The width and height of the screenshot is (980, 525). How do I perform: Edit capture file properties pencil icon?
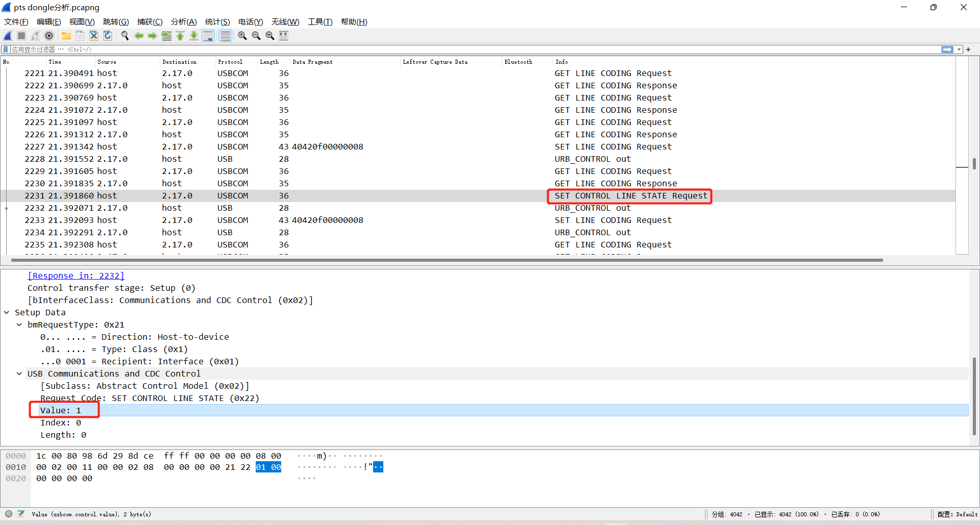point(21,514)
